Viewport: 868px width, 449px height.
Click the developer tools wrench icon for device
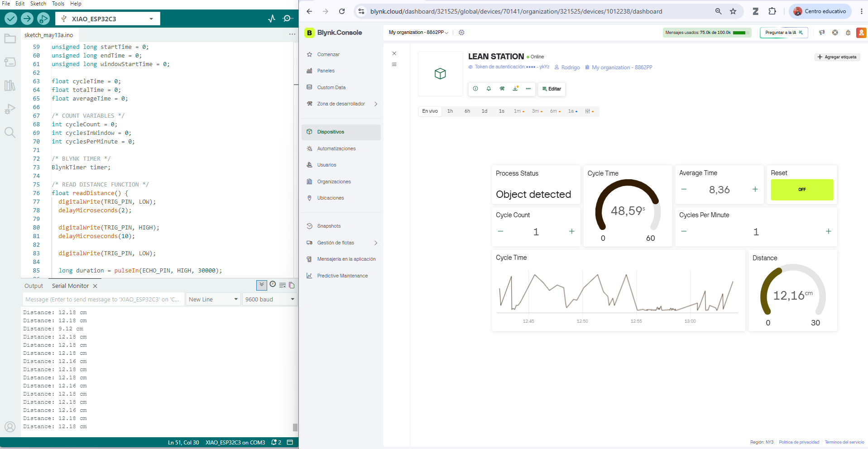pos(502,89)
